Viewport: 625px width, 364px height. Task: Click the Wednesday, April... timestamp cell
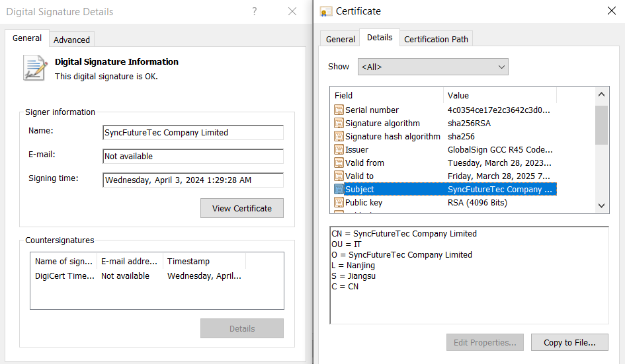tap(204, 276)
